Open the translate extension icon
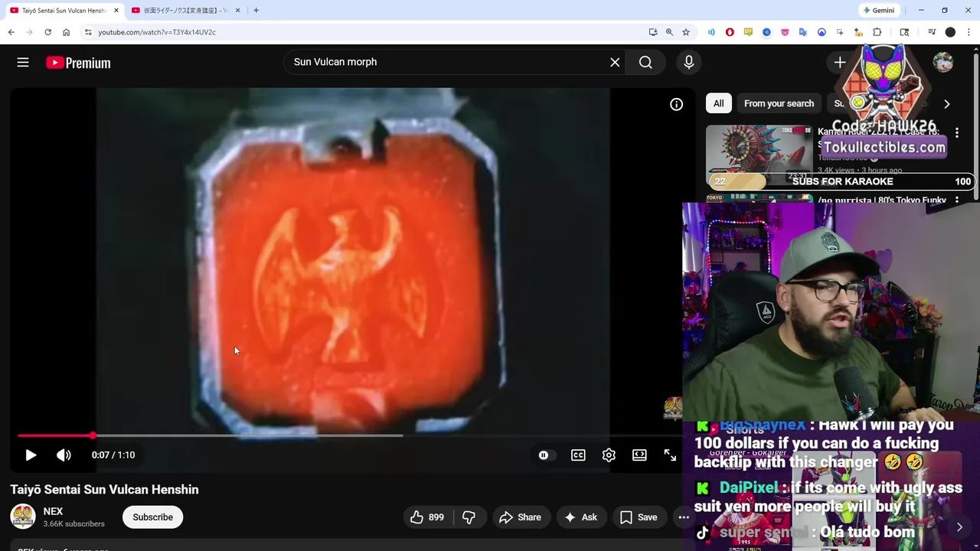This screenshot has height=551, width=980. 803,32
